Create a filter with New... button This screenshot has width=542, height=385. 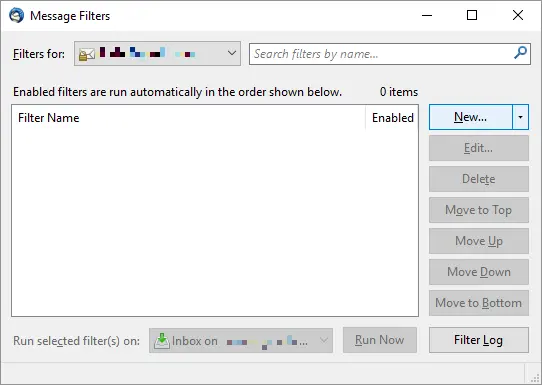470,117
